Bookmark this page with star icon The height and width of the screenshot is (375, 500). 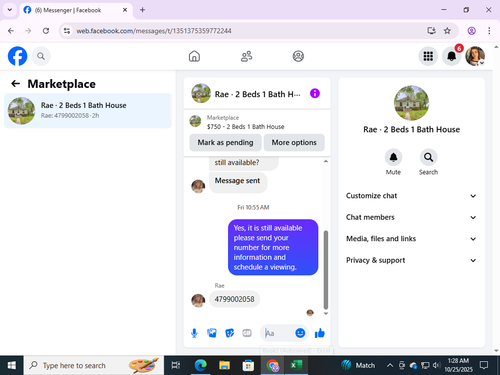tap(447, 31)
